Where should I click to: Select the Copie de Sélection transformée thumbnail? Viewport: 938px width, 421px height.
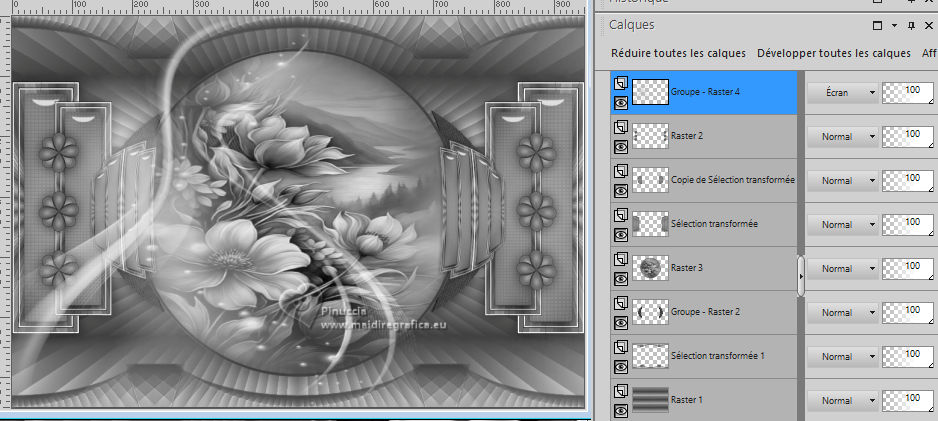point(650,181)
